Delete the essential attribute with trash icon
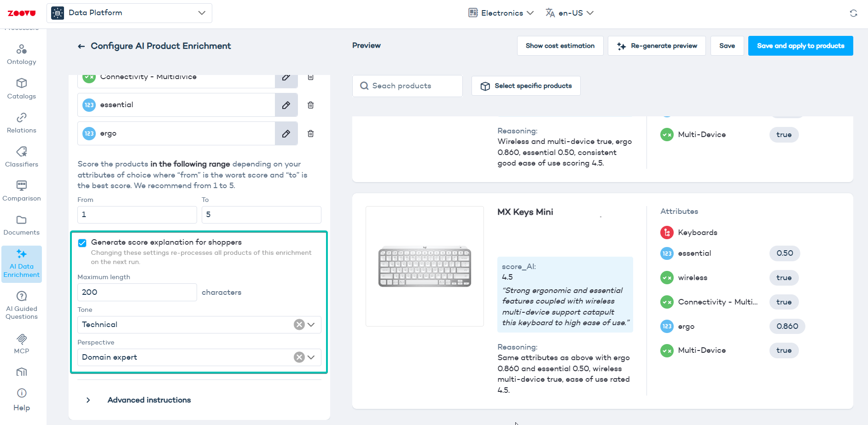Viewport: 868px width, 425px height. coord(311,105)
